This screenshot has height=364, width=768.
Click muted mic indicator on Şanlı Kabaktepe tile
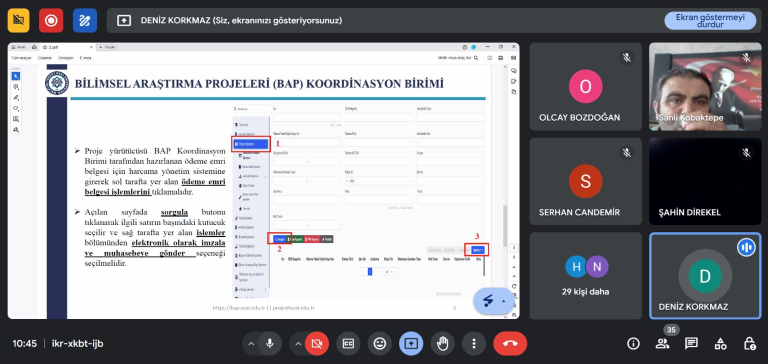tap(746, 58)
